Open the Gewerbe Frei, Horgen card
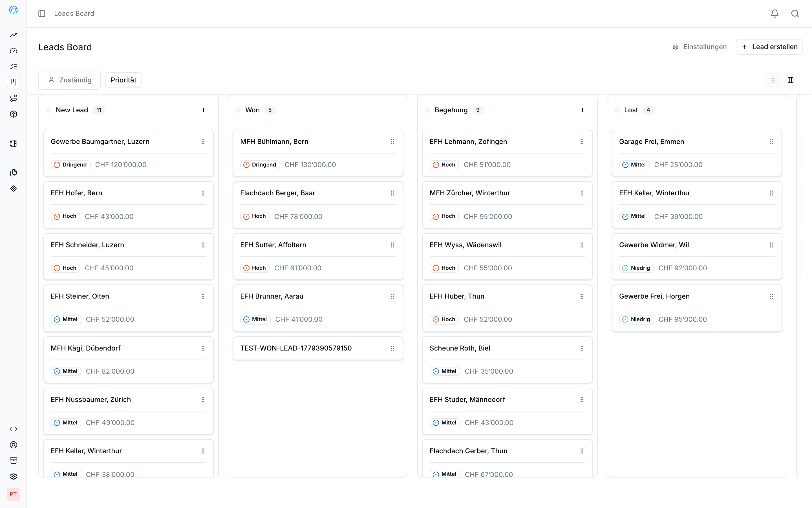The image size is (812, 508). coord(697,308)
